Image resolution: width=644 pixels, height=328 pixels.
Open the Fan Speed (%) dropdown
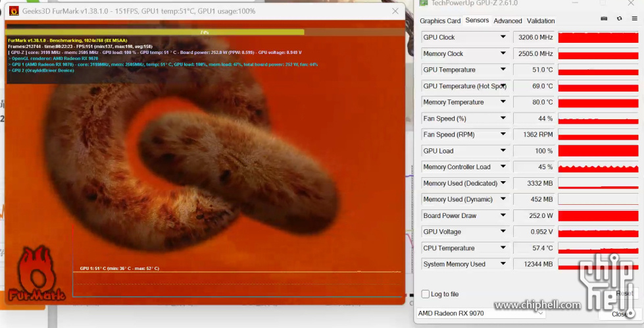click(x=503, y=119)
